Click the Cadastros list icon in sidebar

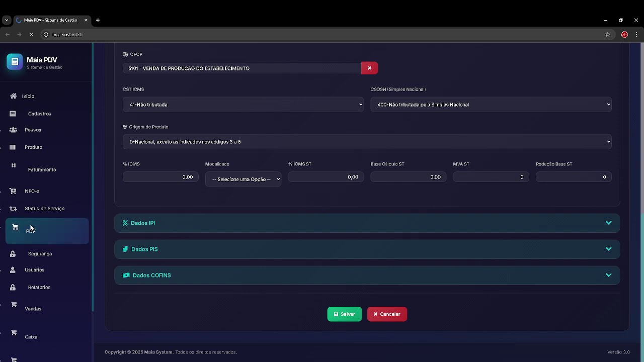pyautogui.click(x=13, y=114)
